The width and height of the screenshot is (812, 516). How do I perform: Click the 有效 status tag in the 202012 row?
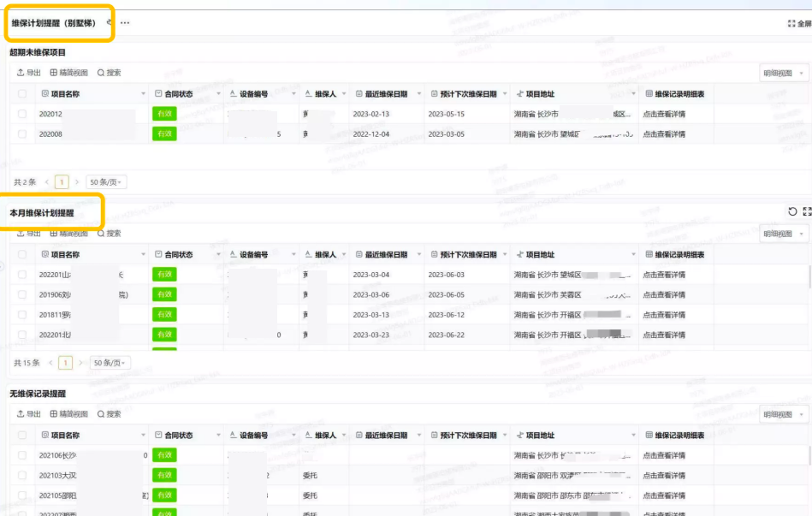(164, 114)
